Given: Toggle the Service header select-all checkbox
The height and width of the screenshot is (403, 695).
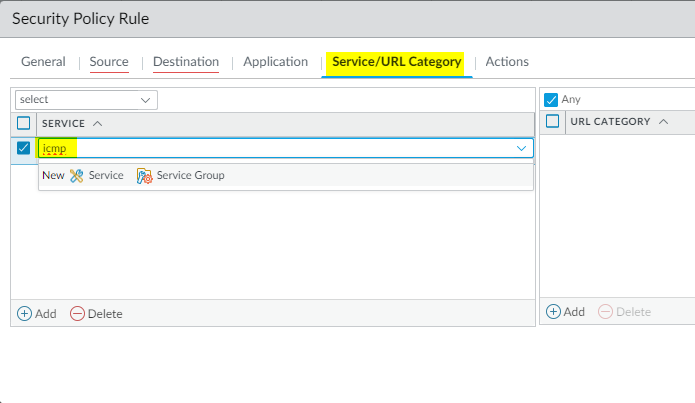Looking at the screenshot, I should click(24, 123).
